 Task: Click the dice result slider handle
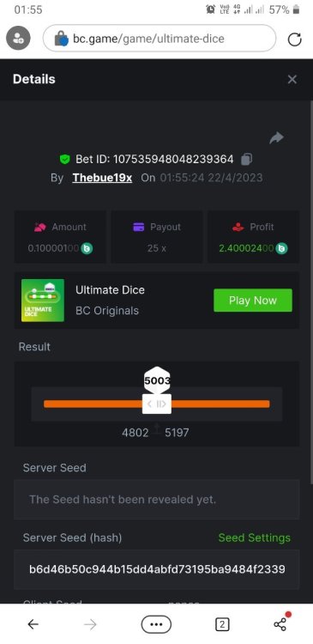[157, 404]
